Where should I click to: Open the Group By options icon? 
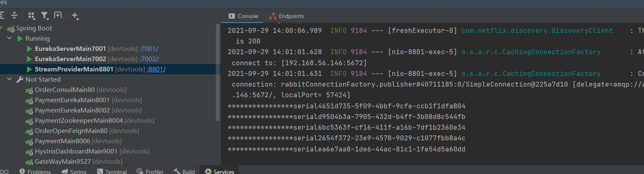point(32,16)
